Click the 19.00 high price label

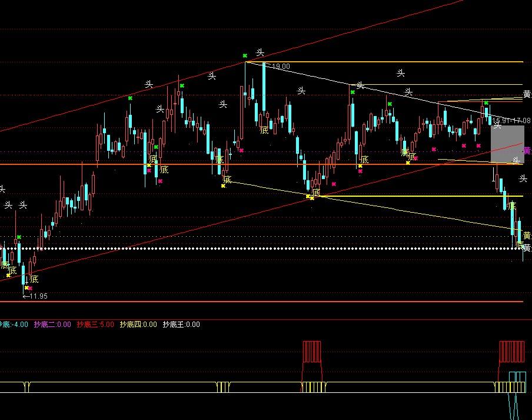(x=280, y=67)
